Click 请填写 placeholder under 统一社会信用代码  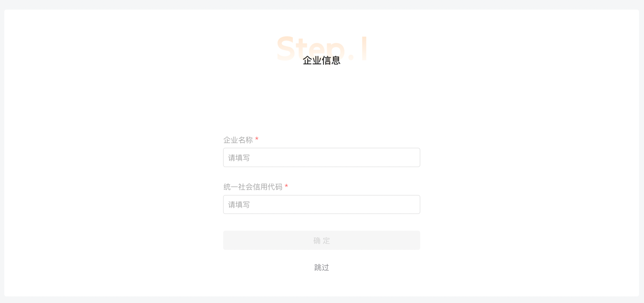coord(239,205)
